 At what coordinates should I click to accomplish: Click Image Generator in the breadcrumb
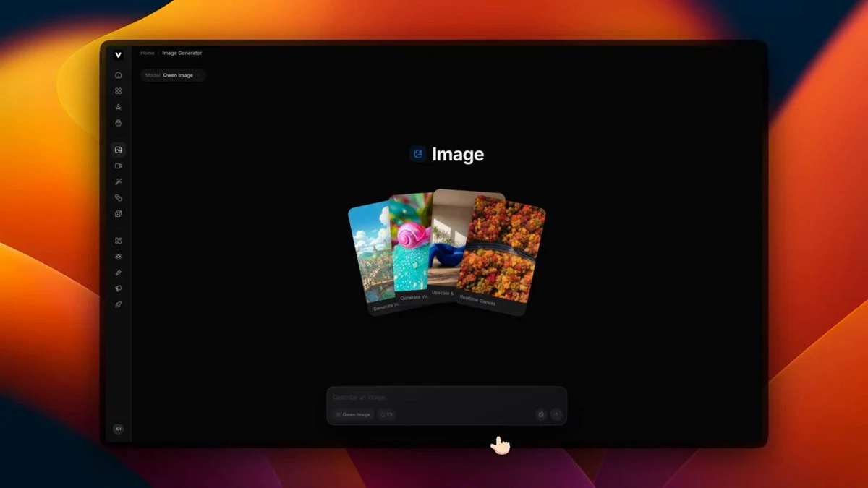(182, 53)
